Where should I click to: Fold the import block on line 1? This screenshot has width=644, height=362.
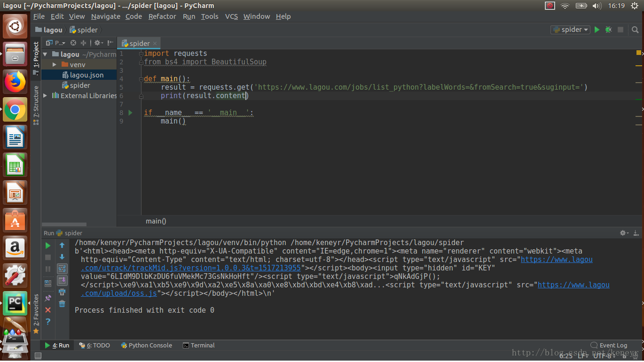point(141,54)
